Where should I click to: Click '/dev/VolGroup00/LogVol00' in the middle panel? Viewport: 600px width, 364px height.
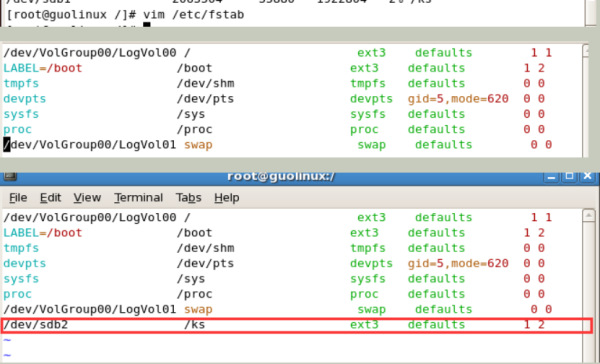[x=90, y=53]
